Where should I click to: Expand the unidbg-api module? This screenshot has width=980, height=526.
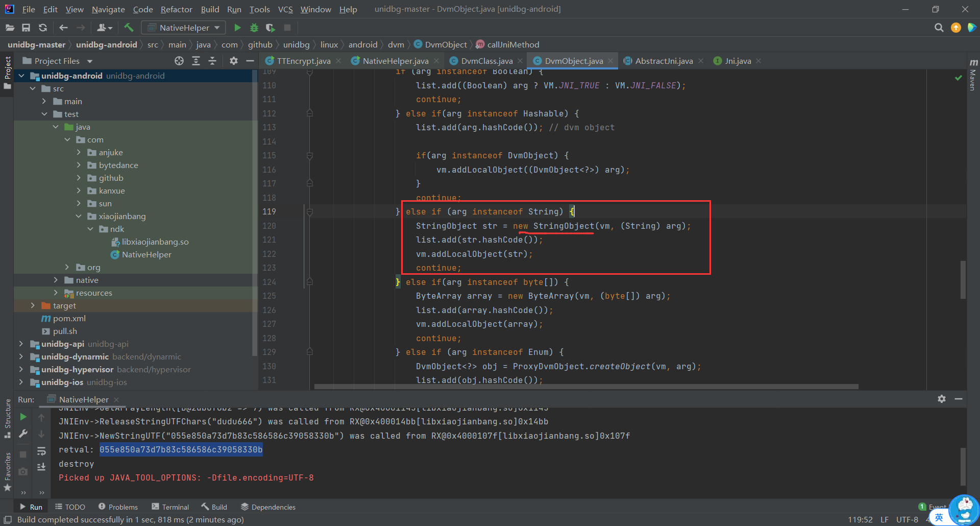(x=21, y=344)
